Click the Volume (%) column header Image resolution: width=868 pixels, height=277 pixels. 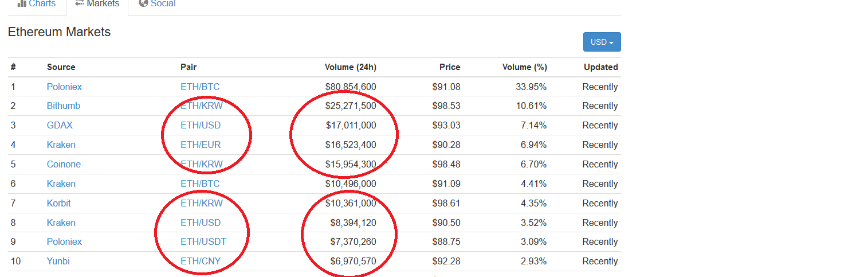coord(525,67)
